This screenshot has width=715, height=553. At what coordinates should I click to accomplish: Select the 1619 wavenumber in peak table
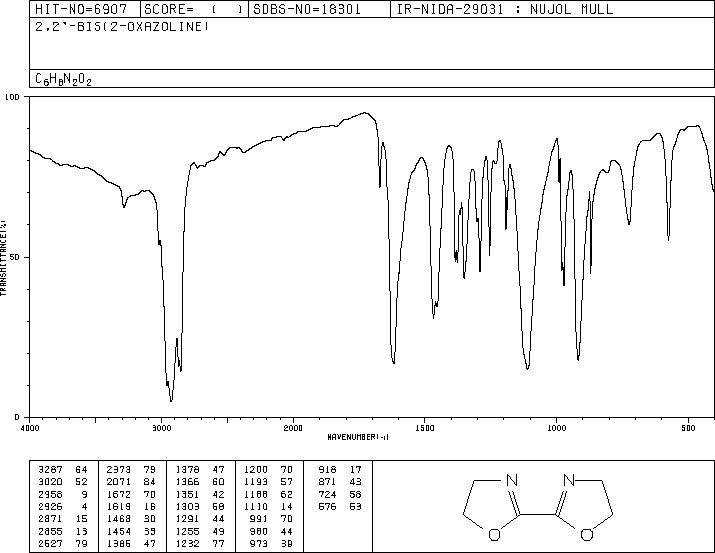[x=119, y=506]
